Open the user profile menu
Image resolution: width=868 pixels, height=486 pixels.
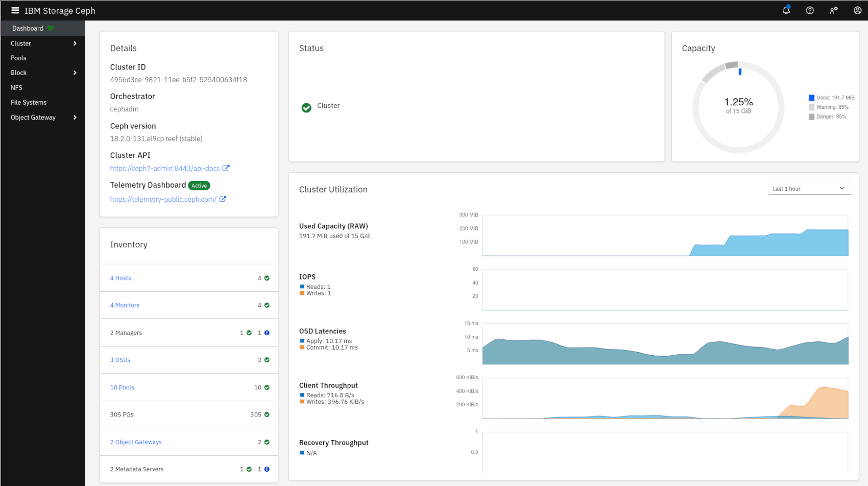[x=858, y=10]
